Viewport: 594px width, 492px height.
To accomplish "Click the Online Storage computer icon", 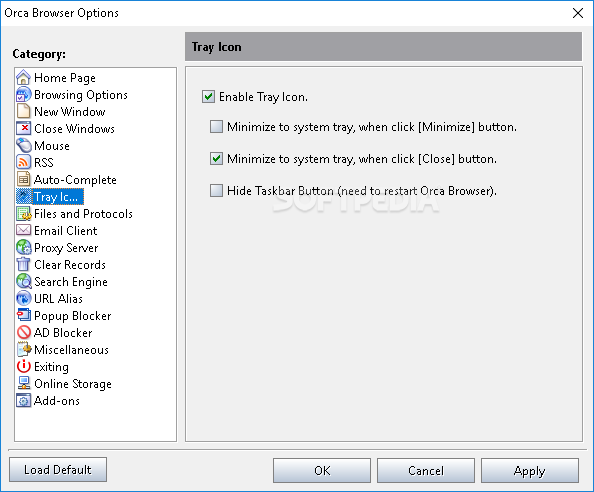I will coord(23,383).
